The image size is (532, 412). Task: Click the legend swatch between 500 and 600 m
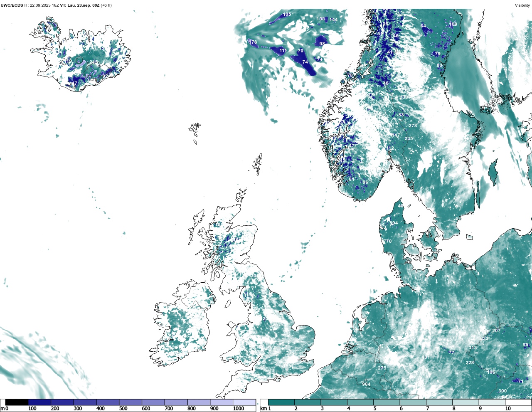tap(131, 402)
